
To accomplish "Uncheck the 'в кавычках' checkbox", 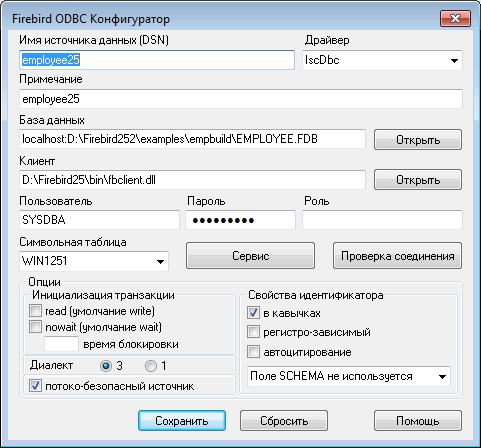I will coord(253,313).
